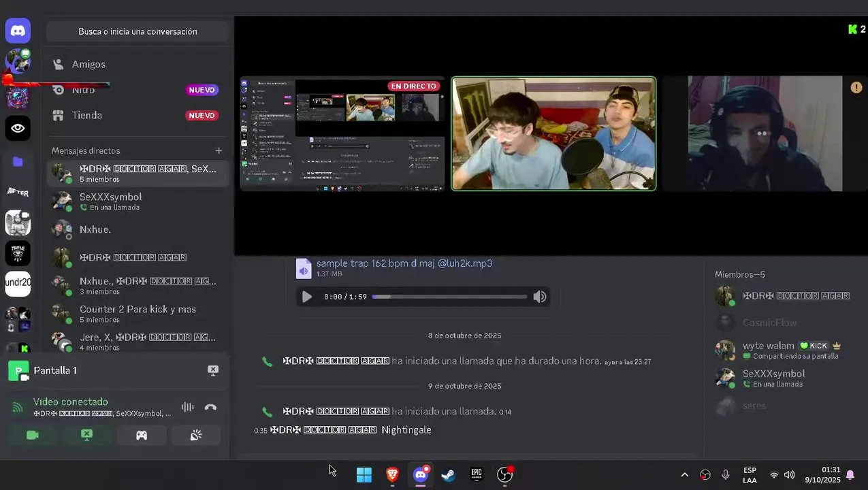Open Epic Games launcher from taskbar
868x490 pixels.
point(477,474)
